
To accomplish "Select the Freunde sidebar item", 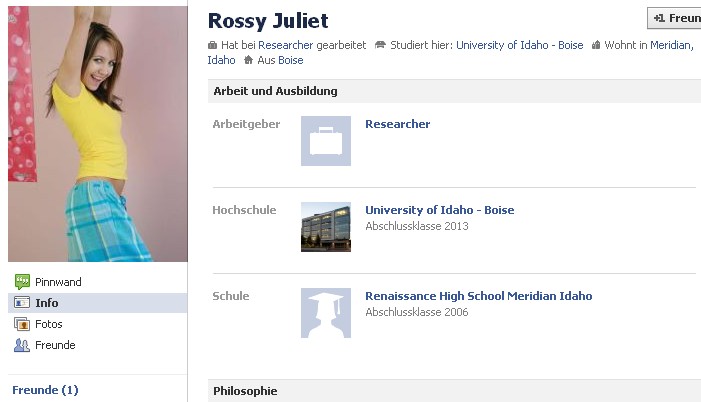I will [97, 345].
